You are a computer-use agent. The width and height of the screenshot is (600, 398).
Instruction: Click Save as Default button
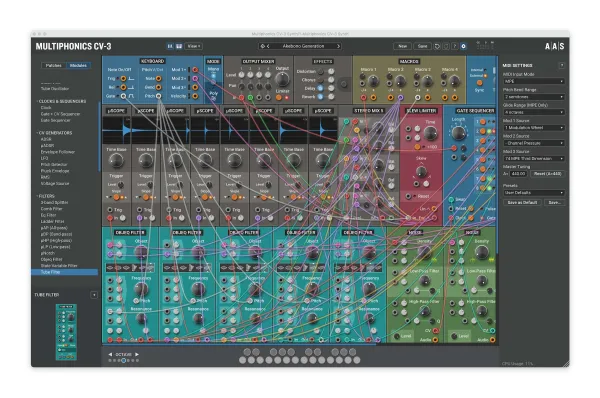pyautogui.click(x=522, y=202)
